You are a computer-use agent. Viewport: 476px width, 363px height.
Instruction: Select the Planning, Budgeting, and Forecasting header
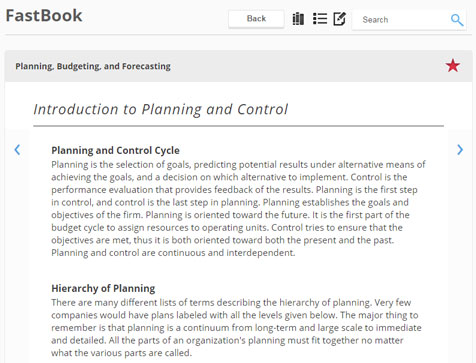(93, 66)
